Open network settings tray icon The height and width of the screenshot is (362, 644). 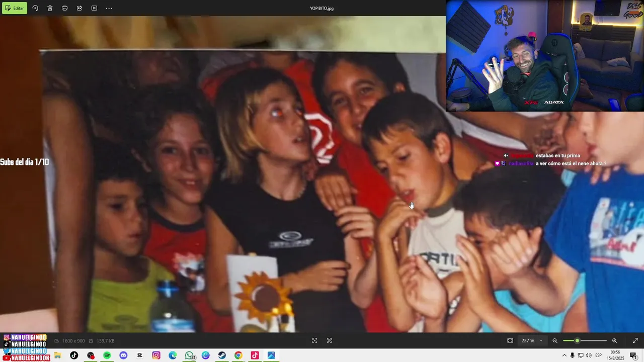pos(580,355)
